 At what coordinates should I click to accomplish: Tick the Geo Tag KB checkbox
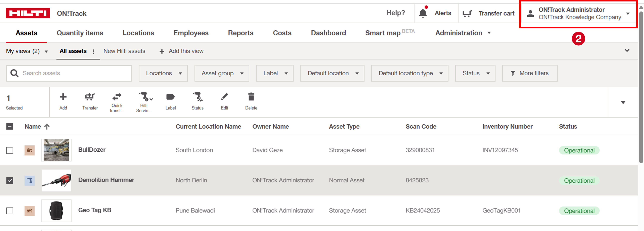pos(10,211)
